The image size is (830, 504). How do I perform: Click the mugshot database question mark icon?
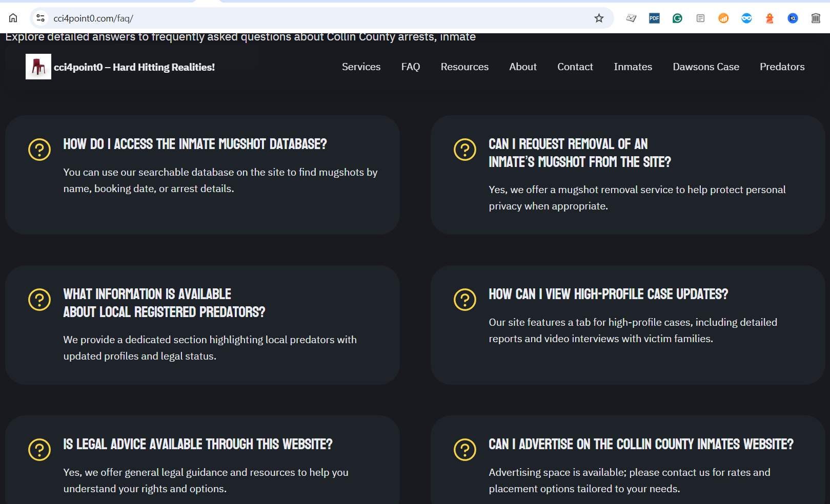pyautogui.click(x=39, y=150)
